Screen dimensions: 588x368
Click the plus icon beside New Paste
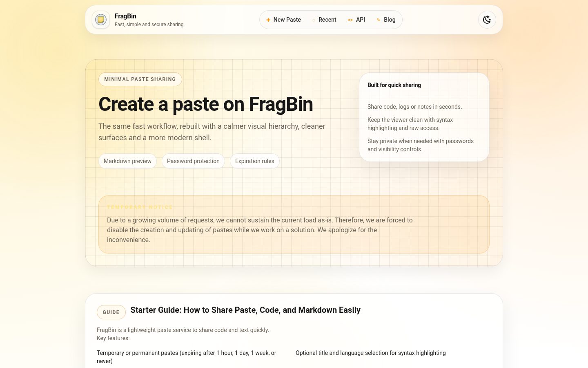pos(268,20)
